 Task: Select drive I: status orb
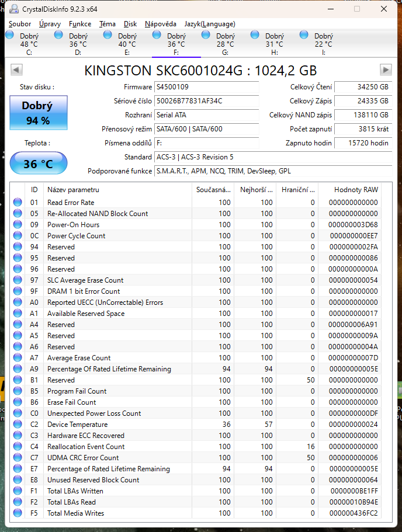coord(304,35)
